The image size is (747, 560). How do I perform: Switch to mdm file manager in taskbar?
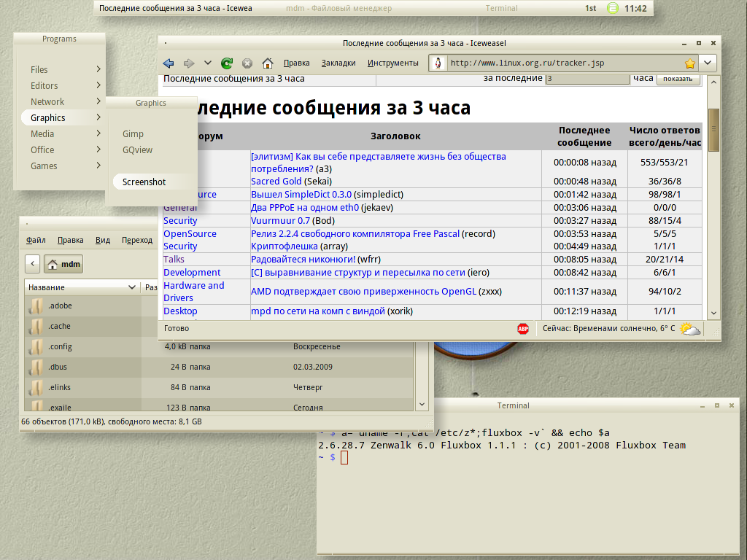pyautogui.click(x=338, y=8)
